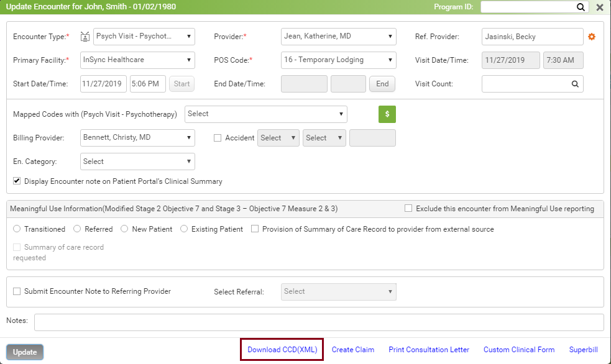
Task: Close the Update Encounter dialog
Action: point(600,7)
